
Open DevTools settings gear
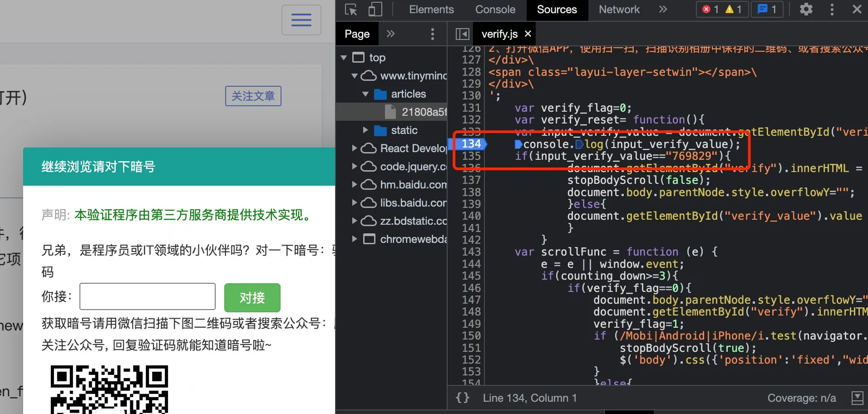point(806,9)
